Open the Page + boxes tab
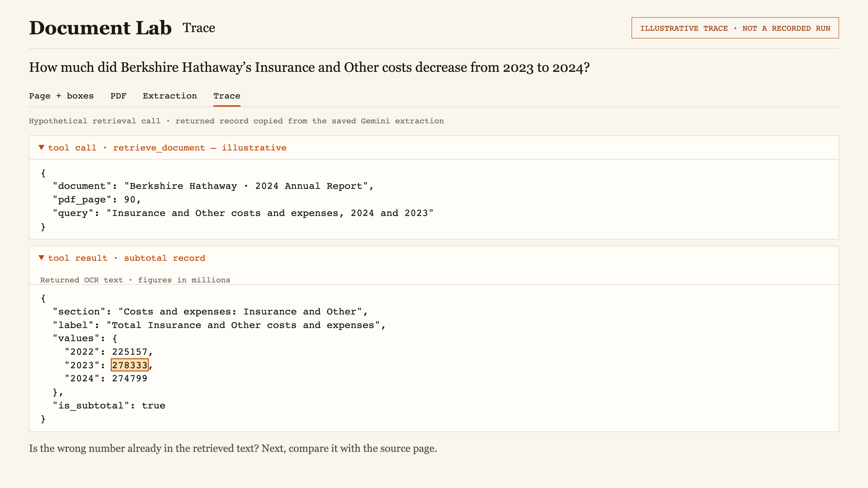 [61, 96]
